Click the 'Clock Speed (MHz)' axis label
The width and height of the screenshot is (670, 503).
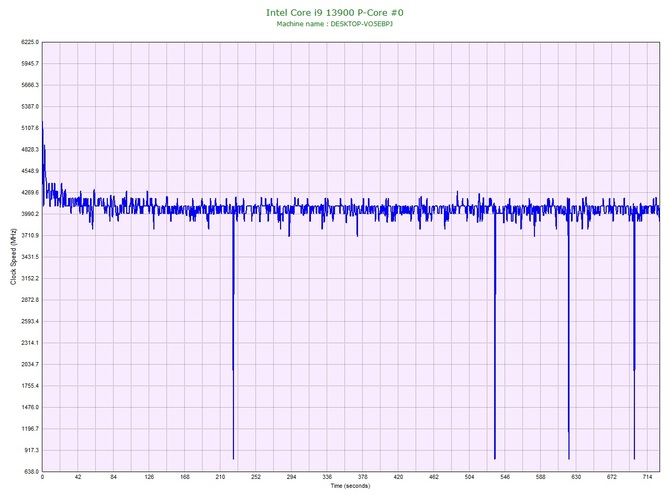click(x=13, y=257)
